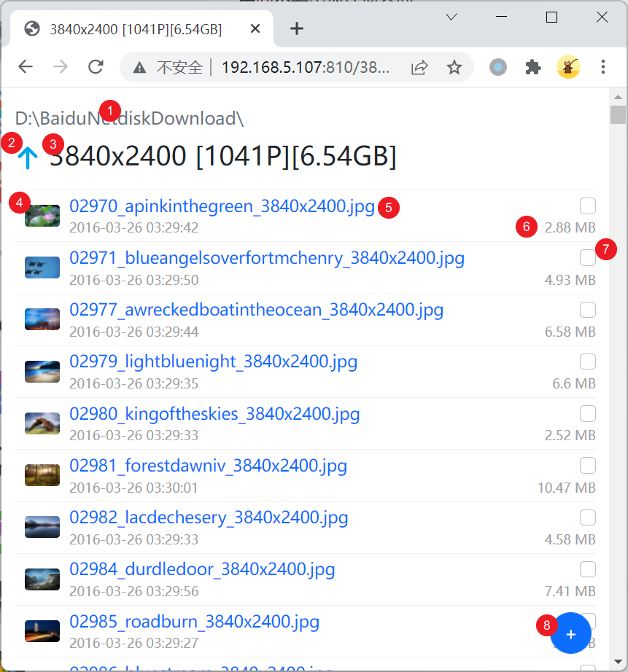
Task: Bookmark this page with the star icon
Action: 454,67
